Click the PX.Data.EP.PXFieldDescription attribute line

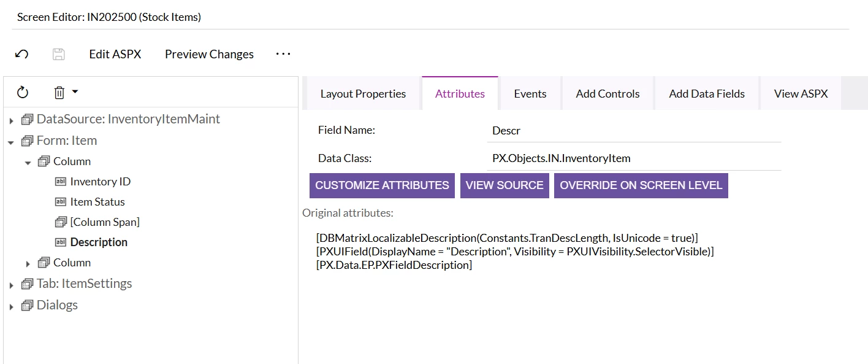coord(394,265)
